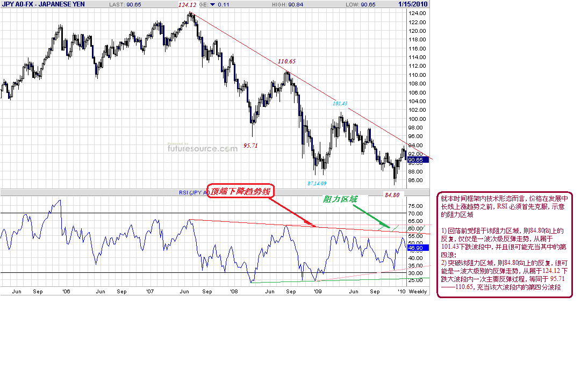Click the '95.71' low price label
Viewport: 588px width, 383px height.
coord(250,146)
